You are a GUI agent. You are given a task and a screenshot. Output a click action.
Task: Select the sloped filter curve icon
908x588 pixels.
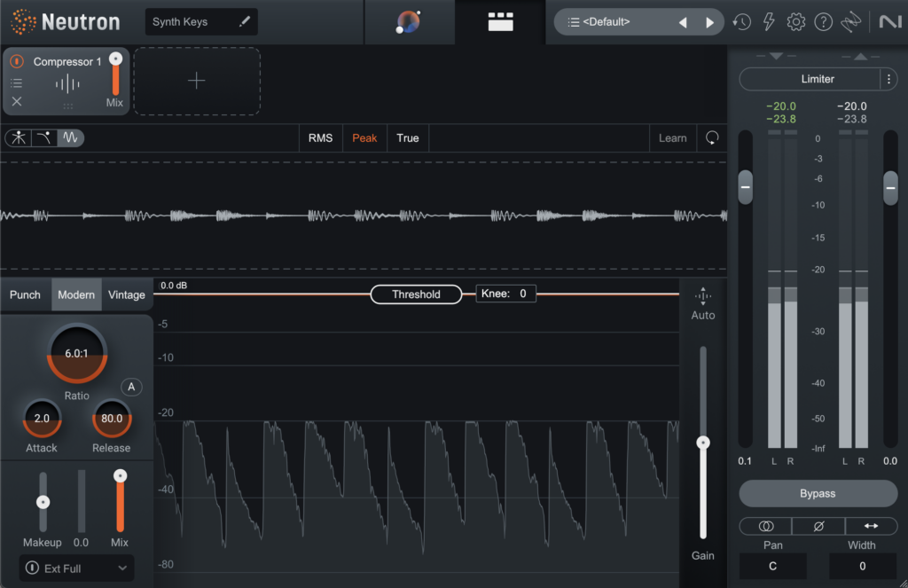44,137
